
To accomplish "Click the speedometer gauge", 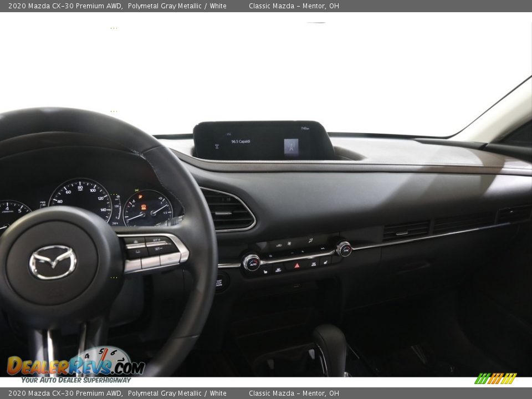I will [81, 198].
